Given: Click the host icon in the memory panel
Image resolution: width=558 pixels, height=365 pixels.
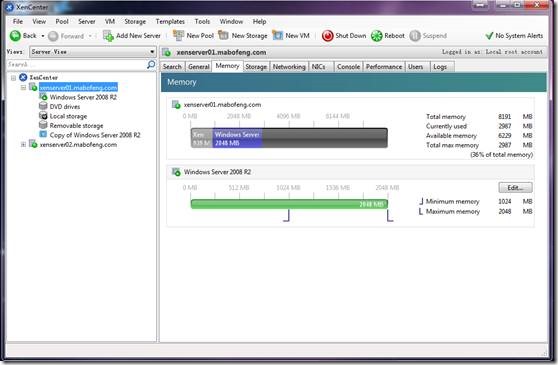Looking at the screenshot, I should 176,105.
